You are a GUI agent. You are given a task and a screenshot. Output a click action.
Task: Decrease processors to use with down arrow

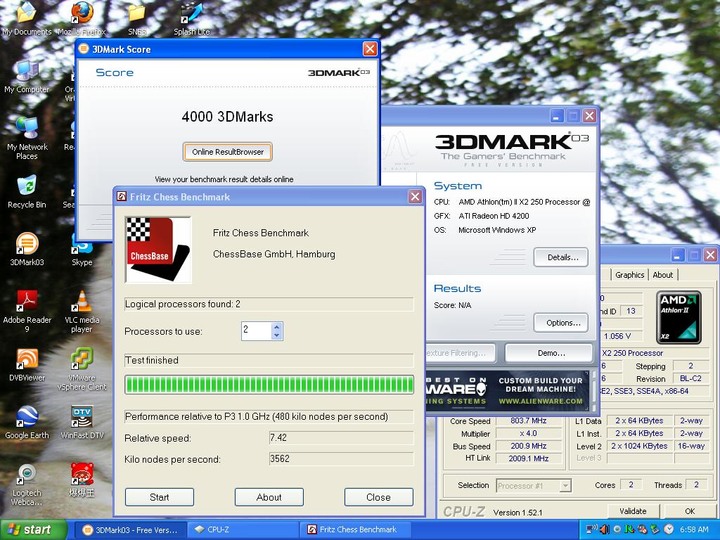pyautogui.click(x=276, y=335)
